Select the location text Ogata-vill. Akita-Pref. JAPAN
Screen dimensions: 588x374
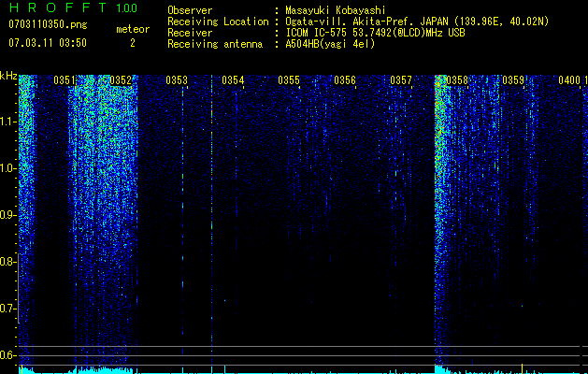pyautogui.click(x=366, y=22)
